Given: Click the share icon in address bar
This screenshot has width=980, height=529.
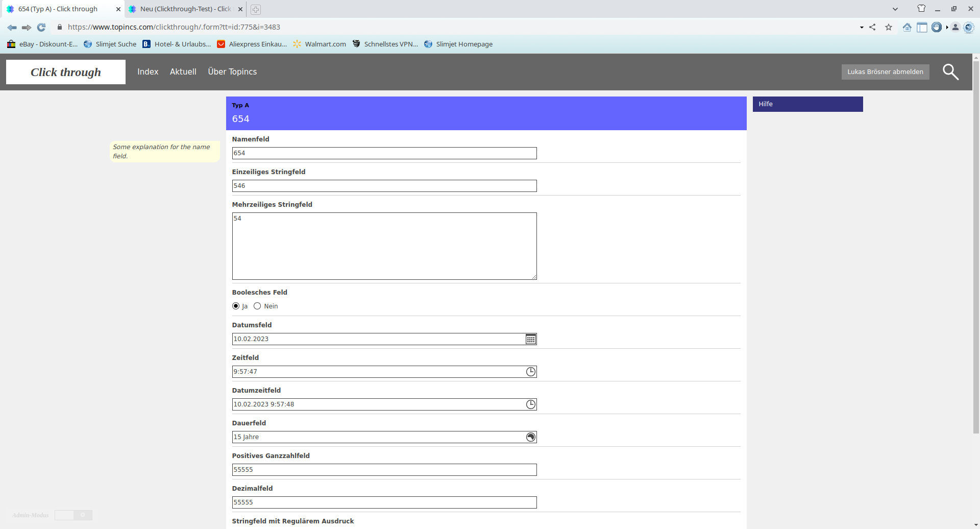Looking at the screenshot, I should pyautogui.click(x=872, y=27).
